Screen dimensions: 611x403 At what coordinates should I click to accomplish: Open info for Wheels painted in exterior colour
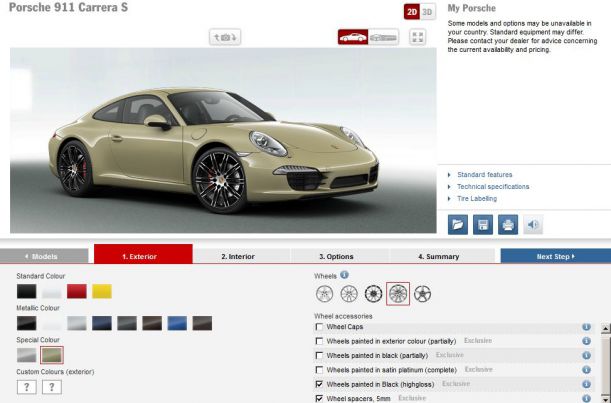(x=586, y=341)
